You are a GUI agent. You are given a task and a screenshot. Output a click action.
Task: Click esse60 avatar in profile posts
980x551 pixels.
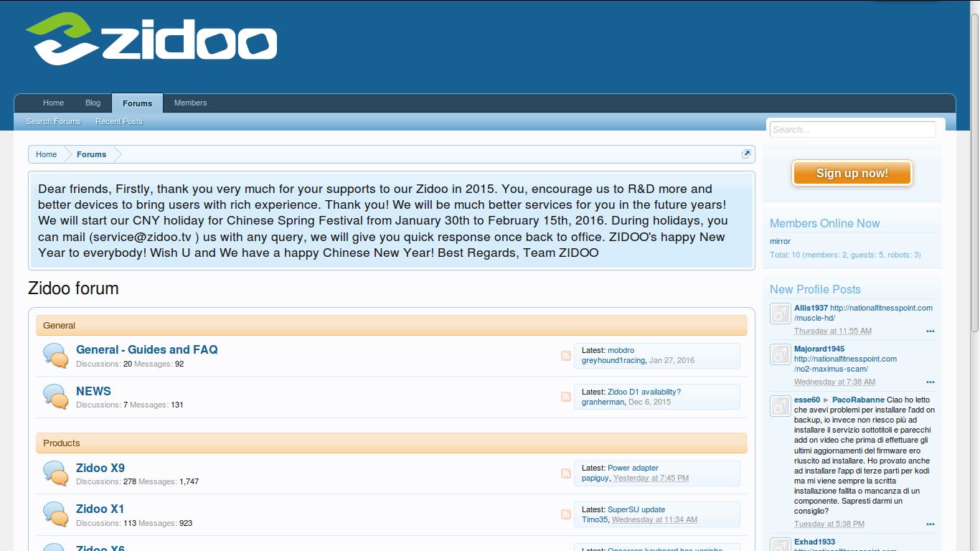(x=780, y=405)
